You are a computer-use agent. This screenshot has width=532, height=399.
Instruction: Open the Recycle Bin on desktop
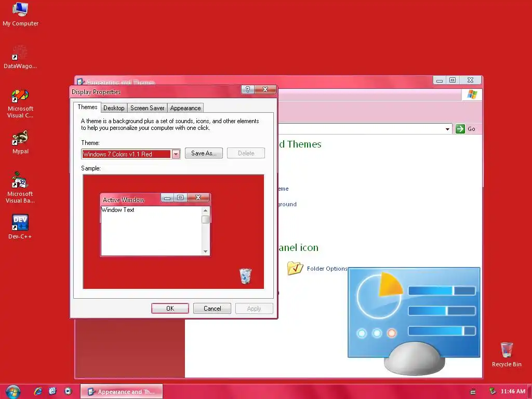click(x=507, y=354)
